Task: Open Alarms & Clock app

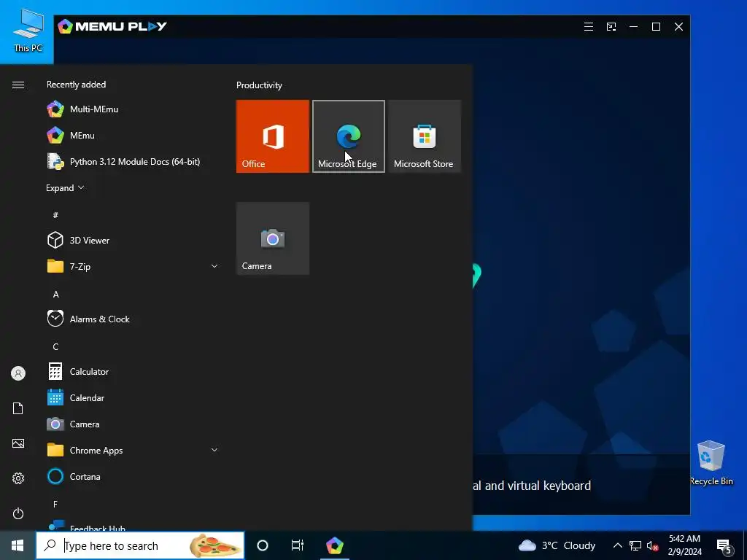Action: click(133, 319)
